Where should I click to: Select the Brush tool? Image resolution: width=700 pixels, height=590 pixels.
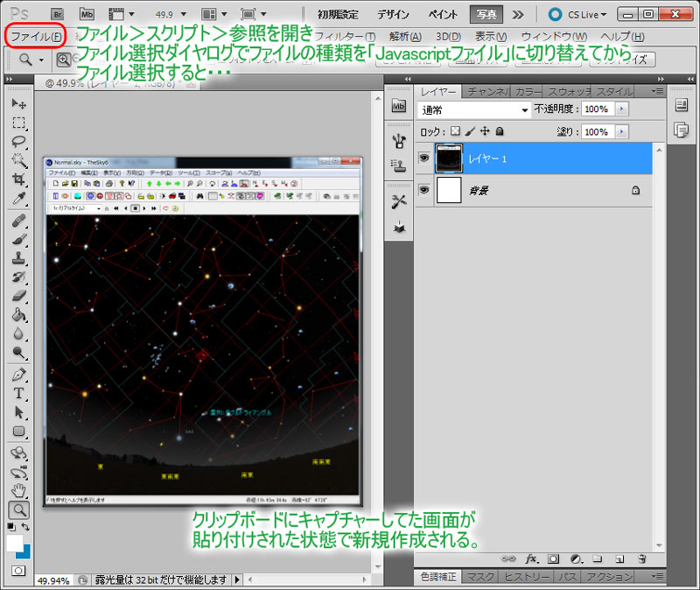[x=18, y=239]
